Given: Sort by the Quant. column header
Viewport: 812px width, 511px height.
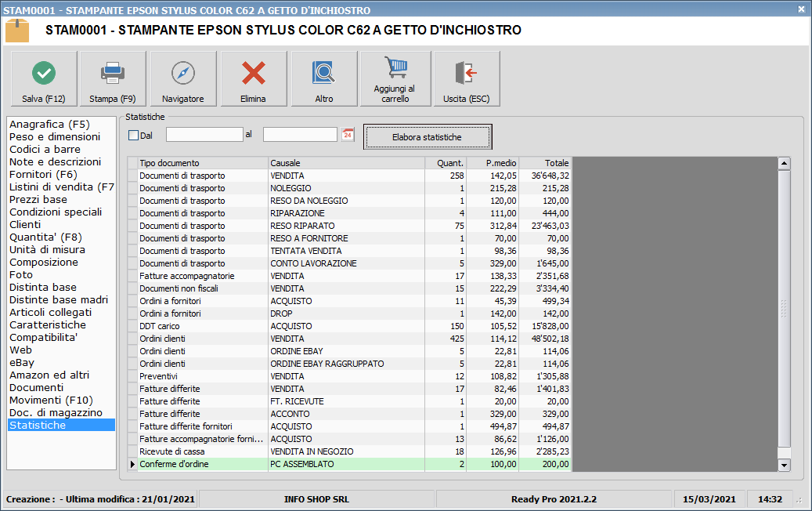Looking at the screenshot, I should pos(446,163).
